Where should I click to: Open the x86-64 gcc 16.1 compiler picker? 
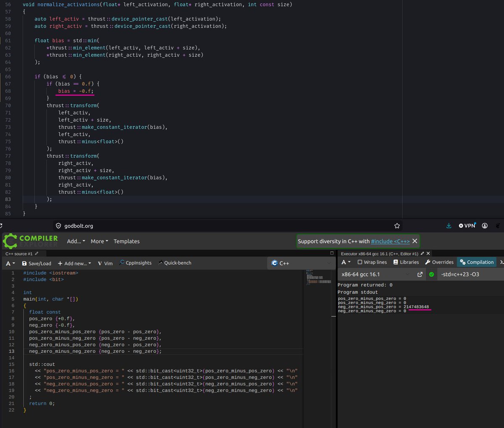375,274
